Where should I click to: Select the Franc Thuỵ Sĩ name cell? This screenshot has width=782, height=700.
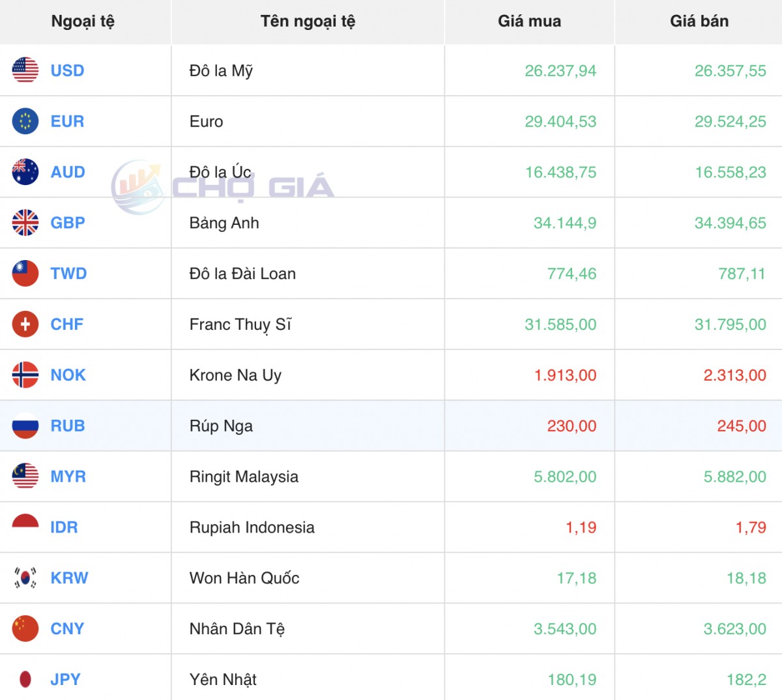pyautogui.click(x=240, y=324)
